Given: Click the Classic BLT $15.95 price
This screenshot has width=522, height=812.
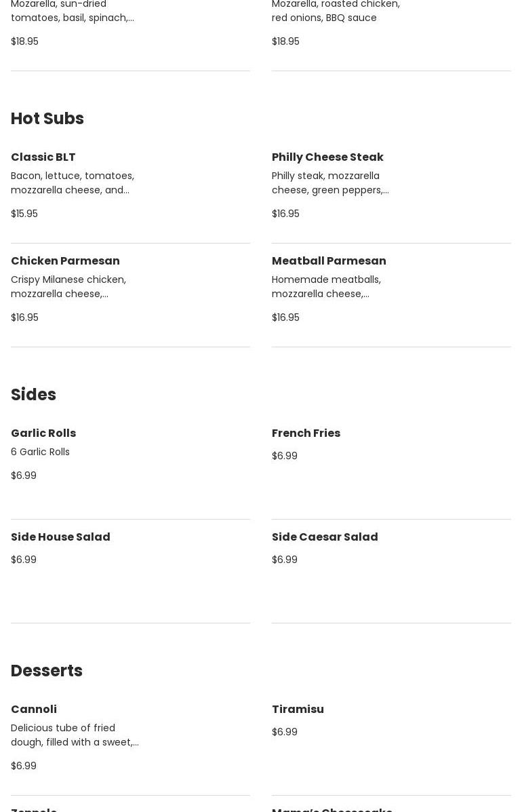Looking at the screenshot, I should (24, 214).
